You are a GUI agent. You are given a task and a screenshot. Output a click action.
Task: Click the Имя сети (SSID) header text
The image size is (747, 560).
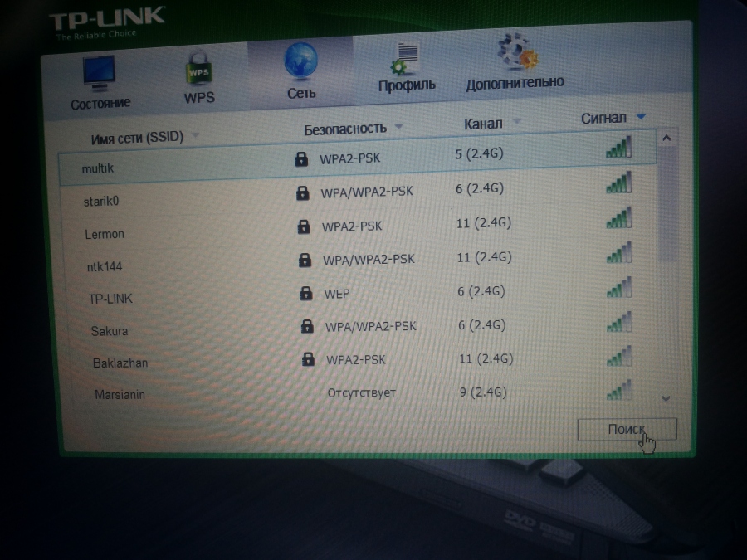coord(137,138)
